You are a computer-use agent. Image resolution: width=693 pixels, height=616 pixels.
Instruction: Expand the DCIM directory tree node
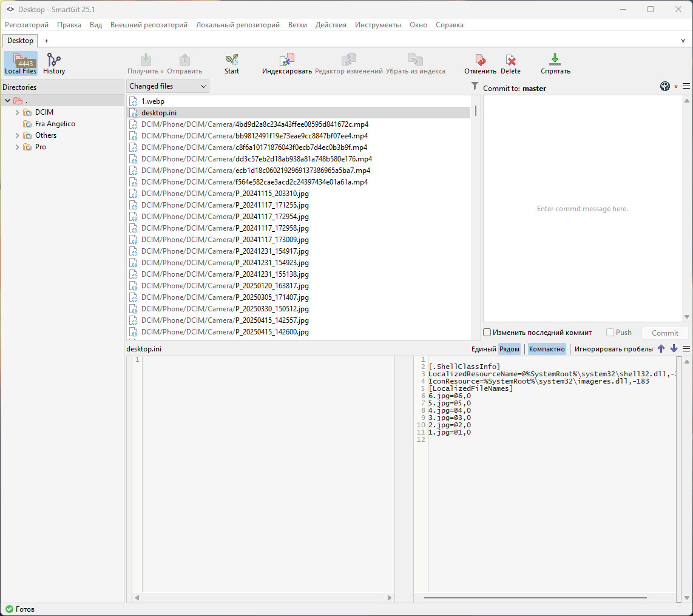coord(17,112)
